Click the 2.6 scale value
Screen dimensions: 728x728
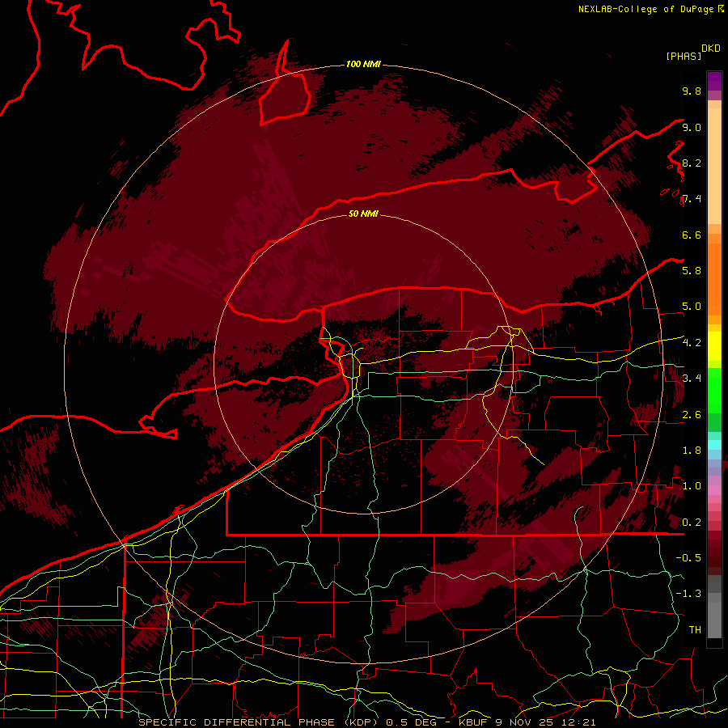click(x=692, y=415)
